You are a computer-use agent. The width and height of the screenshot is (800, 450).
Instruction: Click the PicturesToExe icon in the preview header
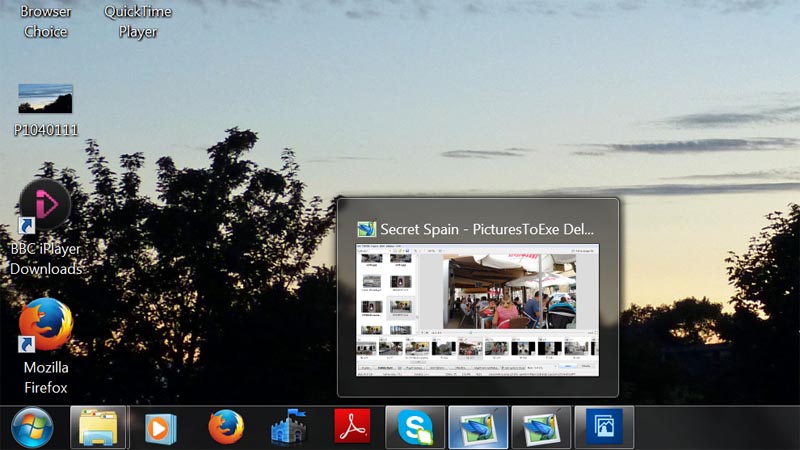click(367, 229)
